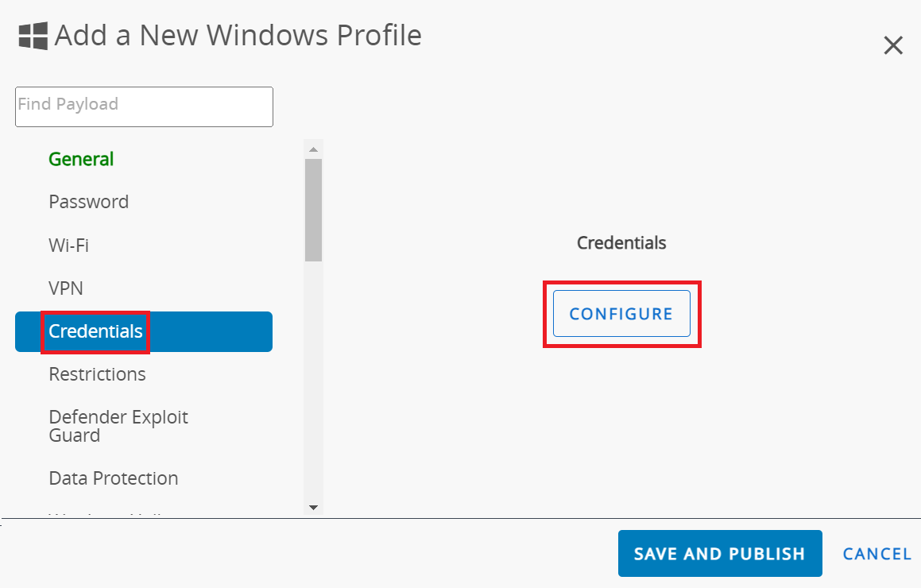Click Save and Publish
The height and width of the screenshot is (588, 921).
tap(719, 554)
